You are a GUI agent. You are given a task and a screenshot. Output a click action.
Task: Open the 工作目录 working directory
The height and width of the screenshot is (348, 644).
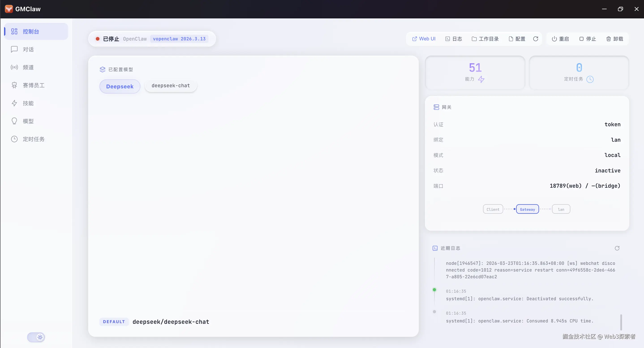click(x=485, y=39)
